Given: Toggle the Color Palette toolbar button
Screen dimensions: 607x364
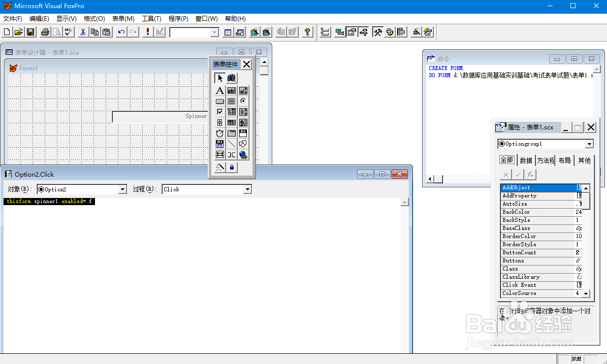Looking at the screenshot, I should click(390, 32).
